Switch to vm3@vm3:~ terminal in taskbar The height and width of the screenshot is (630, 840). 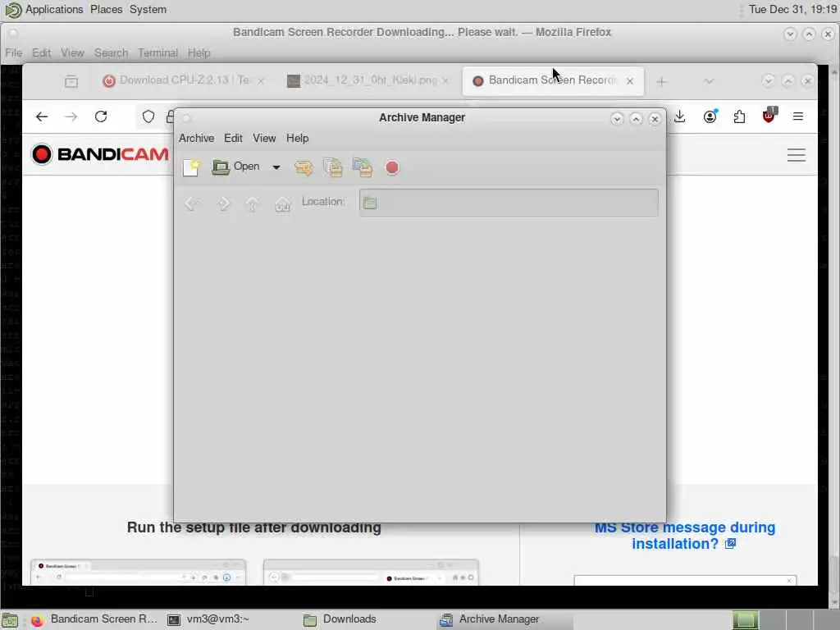point(208,620)
